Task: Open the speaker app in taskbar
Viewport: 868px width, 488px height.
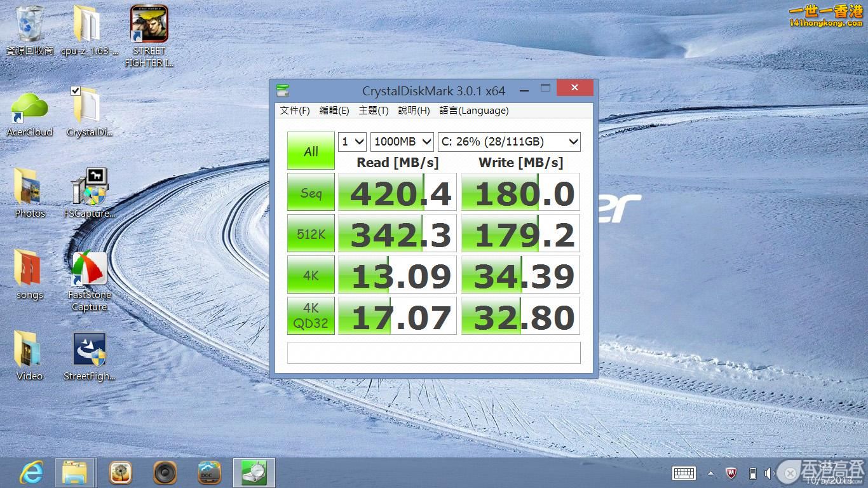Action: click(x=165, y=473)
